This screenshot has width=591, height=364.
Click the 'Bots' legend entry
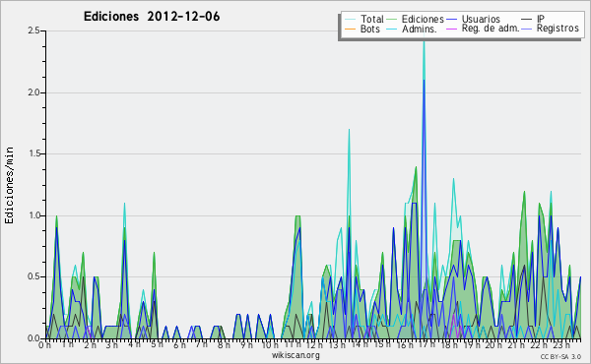[x=370, y=29]
